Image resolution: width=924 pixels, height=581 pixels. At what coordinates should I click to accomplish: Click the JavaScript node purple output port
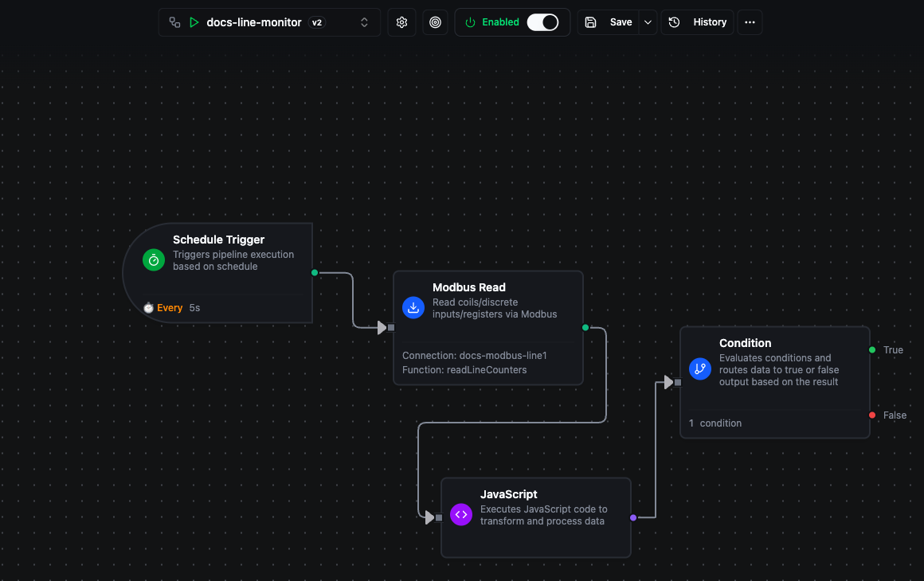click(633, 517)
